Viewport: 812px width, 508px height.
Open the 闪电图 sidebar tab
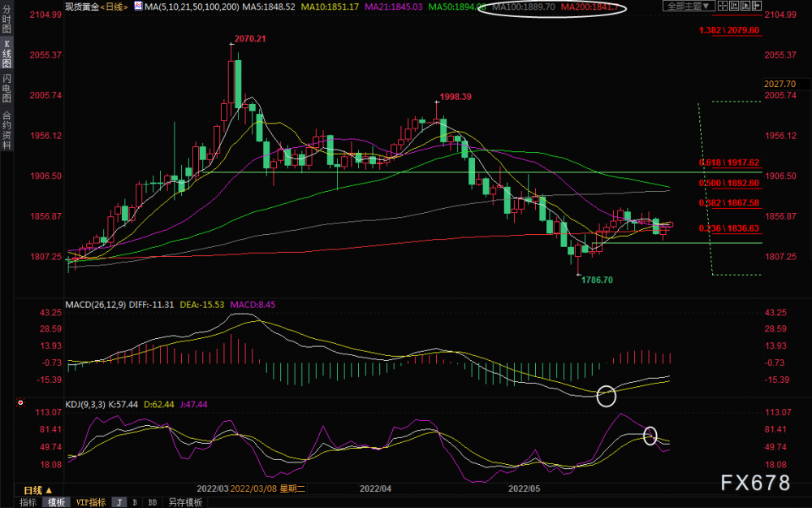point(6,88)
